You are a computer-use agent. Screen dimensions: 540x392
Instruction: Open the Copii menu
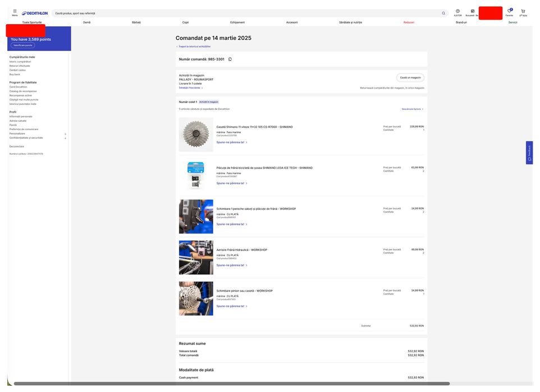tap(185, 22)
